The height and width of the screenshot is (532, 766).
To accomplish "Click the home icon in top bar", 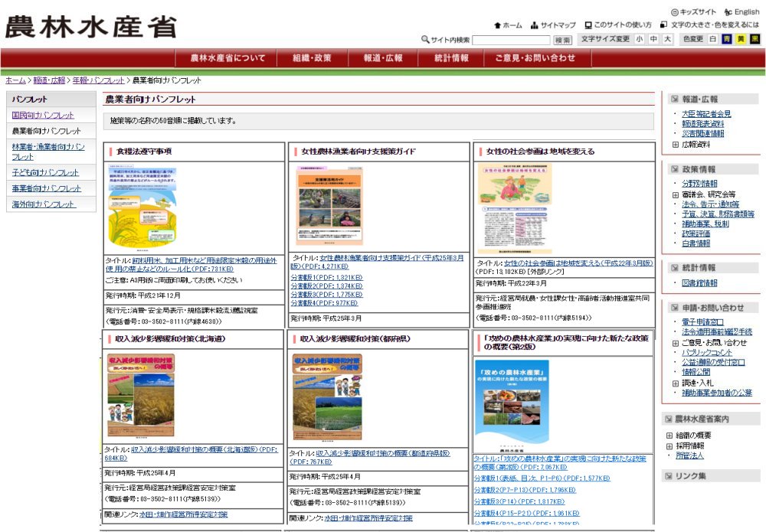I will pyautogui.click(x=498, y=25).
